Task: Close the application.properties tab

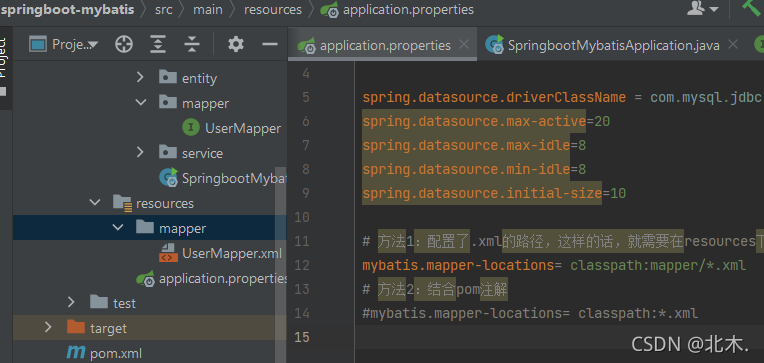Action: tap(464, 45)
